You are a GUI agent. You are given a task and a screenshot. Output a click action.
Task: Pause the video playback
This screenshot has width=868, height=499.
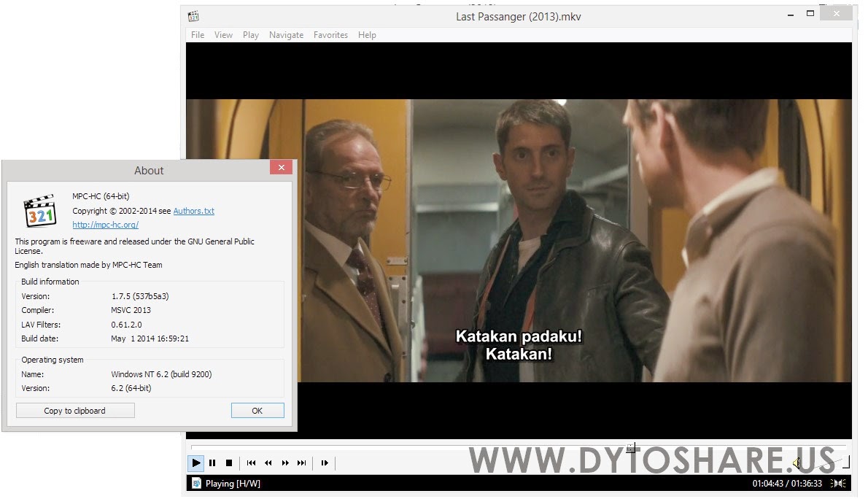tap(212, 463)
